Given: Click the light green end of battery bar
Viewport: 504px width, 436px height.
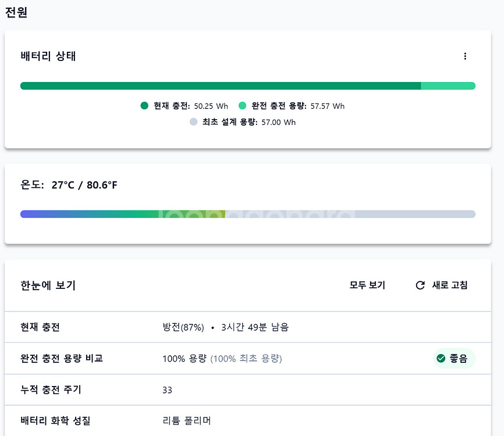Looking at the screenshot, I should [x=448, y=86].
